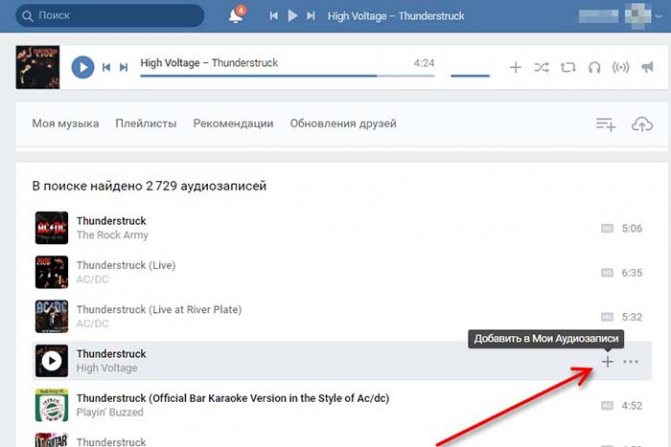Click AC/DC artist under Live at River Plate

pyautogui.click(x=92, y=324)
